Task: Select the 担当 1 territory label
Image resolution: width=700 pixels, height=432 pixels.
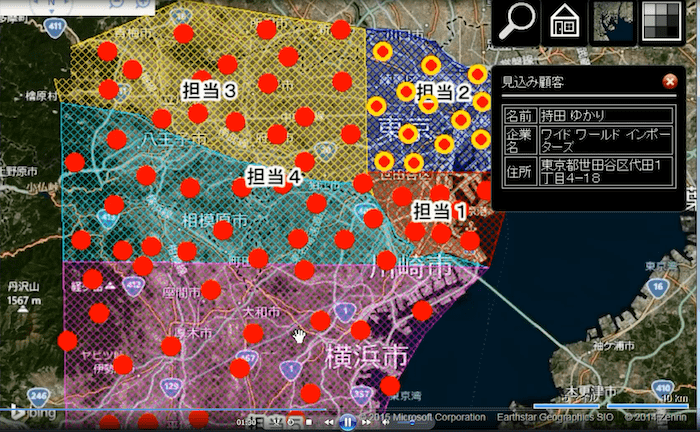Action: (438, 210)
